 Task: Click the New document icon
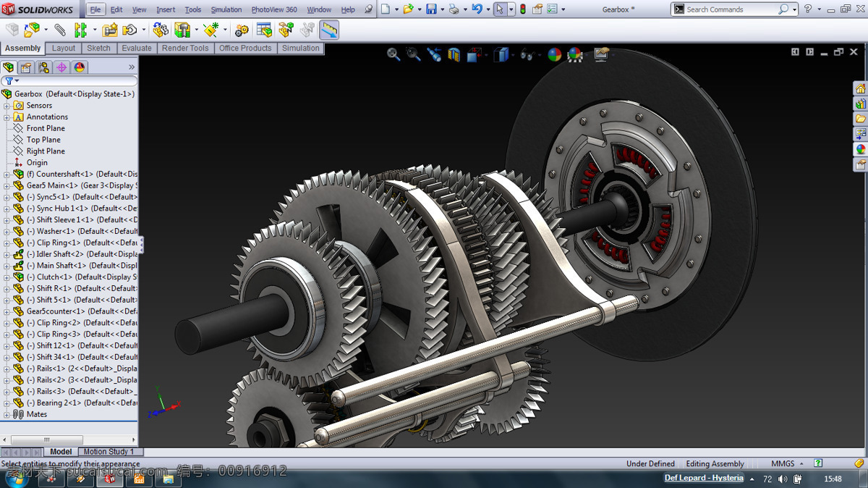pyautogui.click(x=386, y=9)
